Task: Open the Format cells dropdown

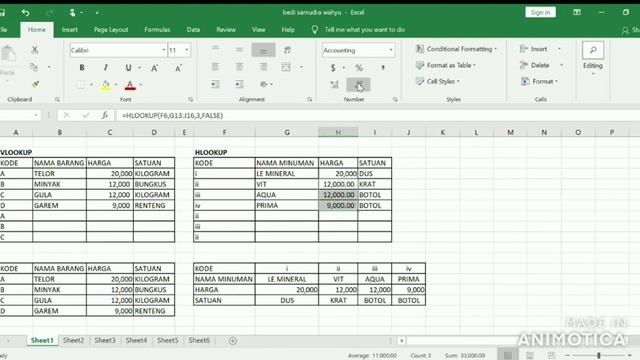Action: pos(540,82)
